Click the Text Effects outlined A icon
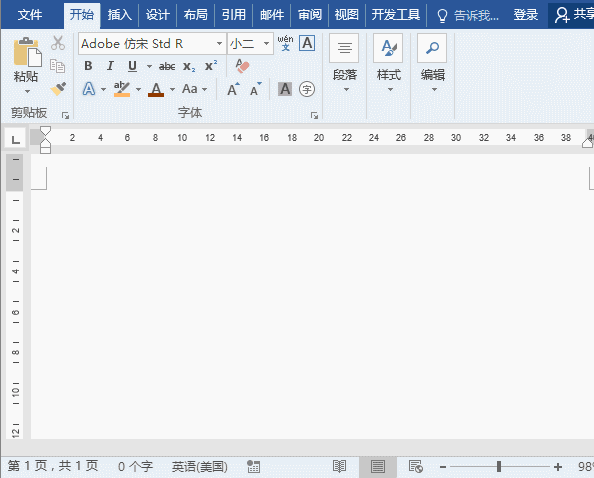 pos(89,89)
